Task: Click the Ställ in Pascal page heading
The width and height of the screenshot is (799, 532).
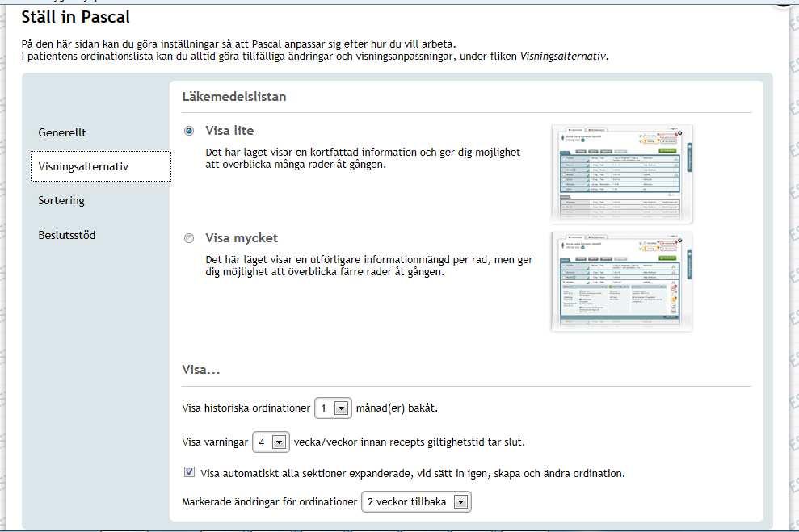Action: point(75,17)
